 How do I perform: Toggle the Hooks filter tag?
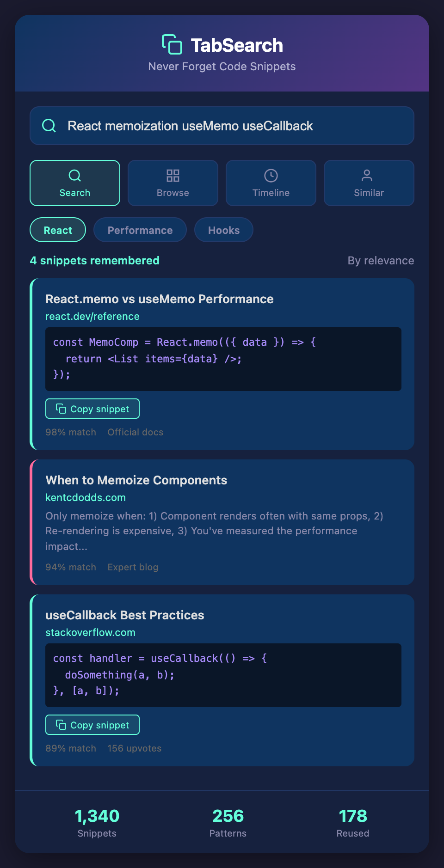[223, 230]
